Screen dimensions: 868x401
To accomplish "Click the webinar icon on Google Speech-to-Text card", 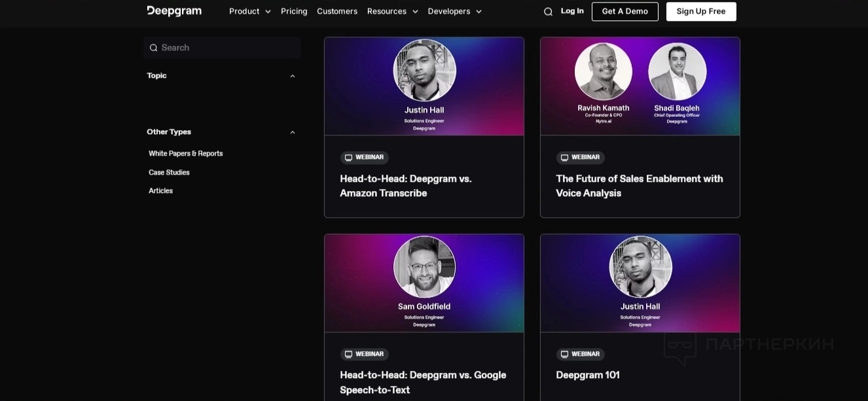I will [349, 355].
